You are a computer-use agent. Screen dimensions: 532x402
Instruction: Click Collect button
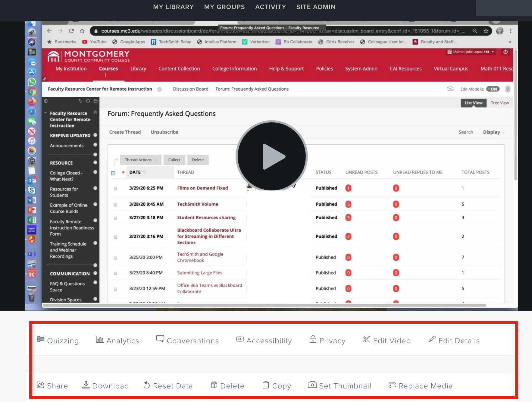click(174, 160)
